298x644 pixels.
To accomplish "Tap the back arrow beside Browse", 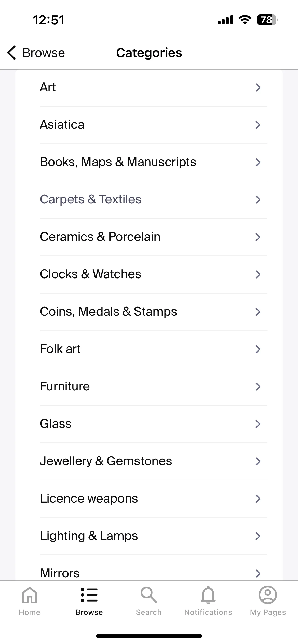I will click(x=11, y=53).
